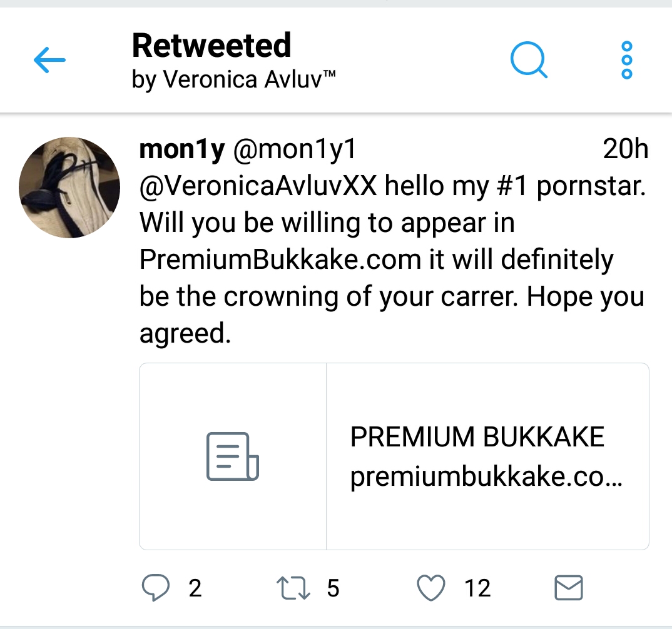Image resolution: width=672 pixels, height=629 pixels.
Task: Share tweet via the envelope icon
Action: click(569, 588)
